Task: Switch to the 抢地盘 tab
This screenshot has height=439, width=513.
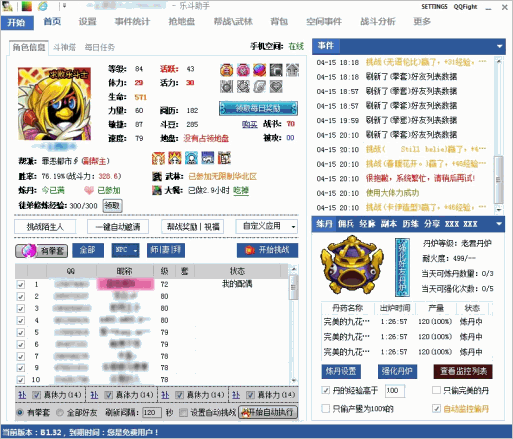Action: 182,22
